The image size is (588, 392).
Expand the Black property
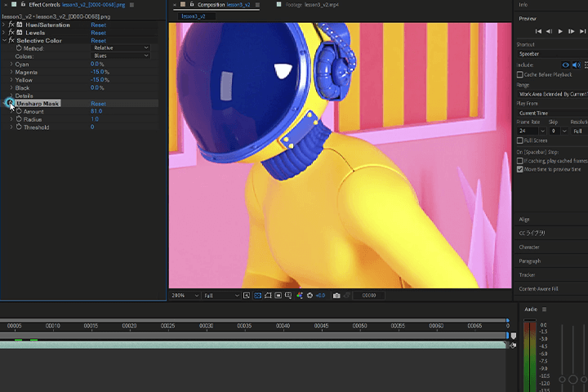point(11,87)
